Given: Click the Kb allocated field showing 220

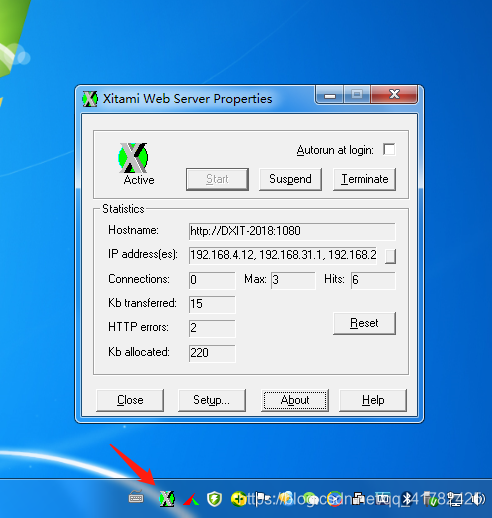Looking at the screenshot, I should coord(212,353).
